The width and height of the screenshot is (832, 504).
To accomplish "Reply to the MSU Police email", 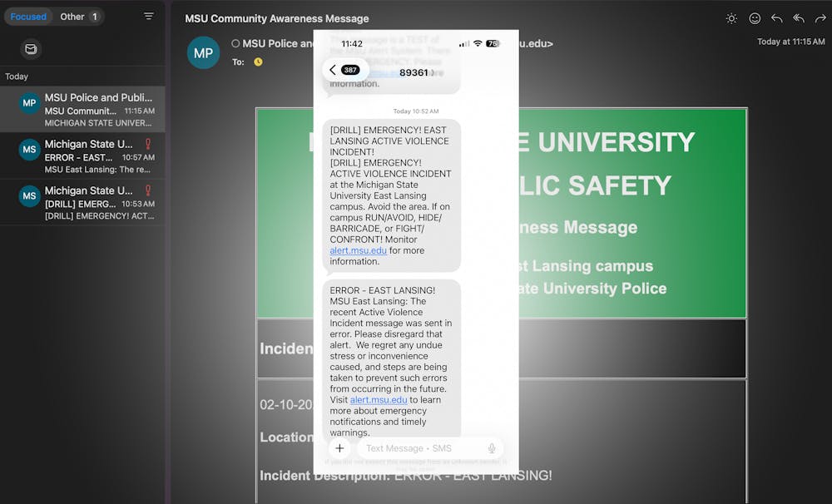I will 776,18.
